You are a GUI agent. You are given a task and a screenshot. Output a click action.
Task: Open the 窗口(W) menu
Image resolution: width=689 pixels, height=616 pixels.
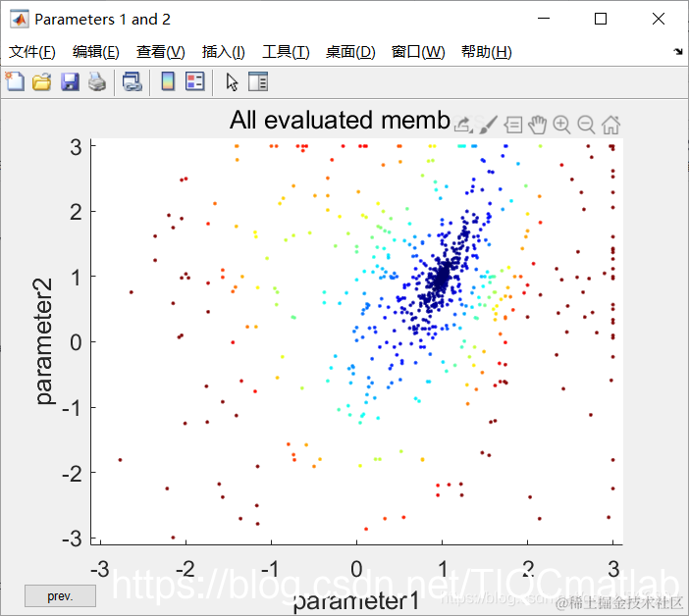(418, 52)
